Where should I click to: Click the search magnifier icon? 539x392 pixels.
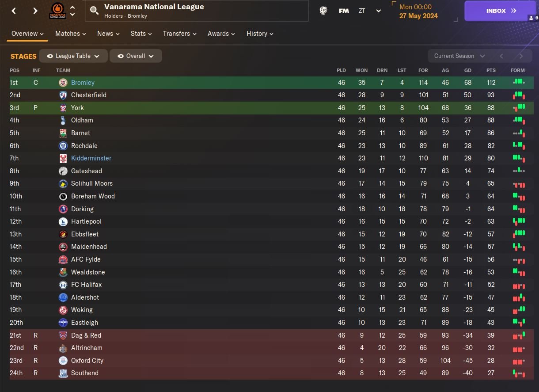click(94, 11)
